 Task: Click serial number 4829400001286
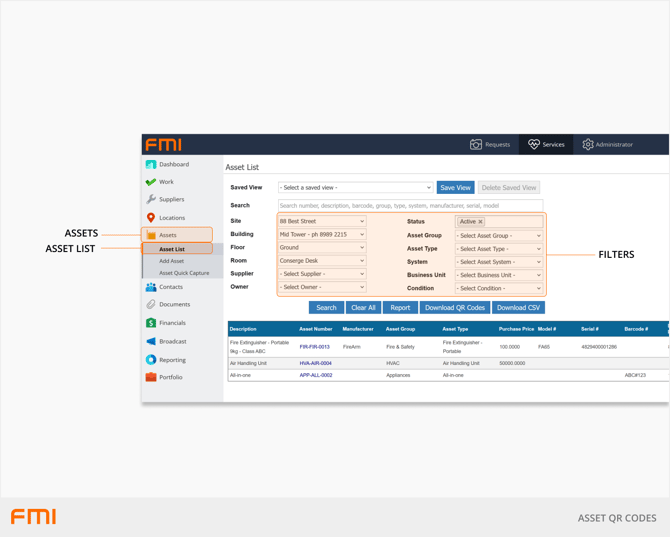tap(599, 347)
